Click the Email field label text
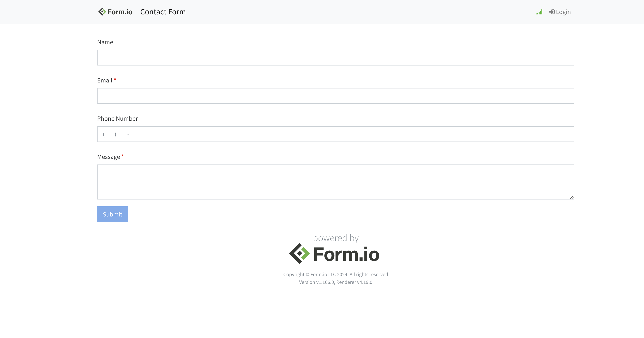The height and width of the screenshot is (338, 644). 105,81
